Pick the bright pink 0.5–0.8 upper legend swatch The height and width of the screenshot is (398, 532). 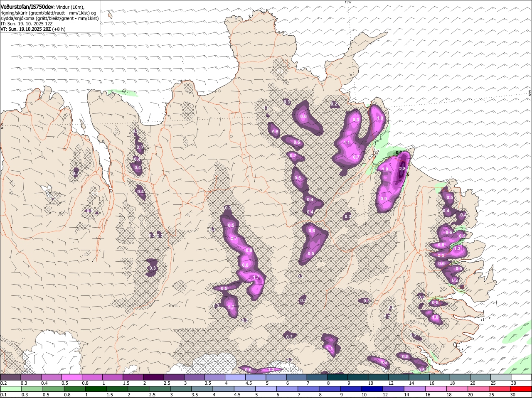71,377
